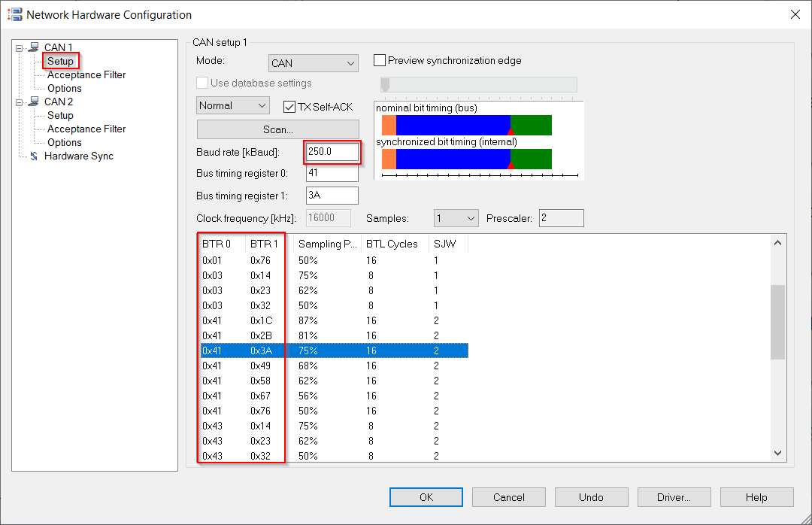This screenshot has width=812, height=525.
Task: Click the Scan... button
Action: click(x=278, y=129)
